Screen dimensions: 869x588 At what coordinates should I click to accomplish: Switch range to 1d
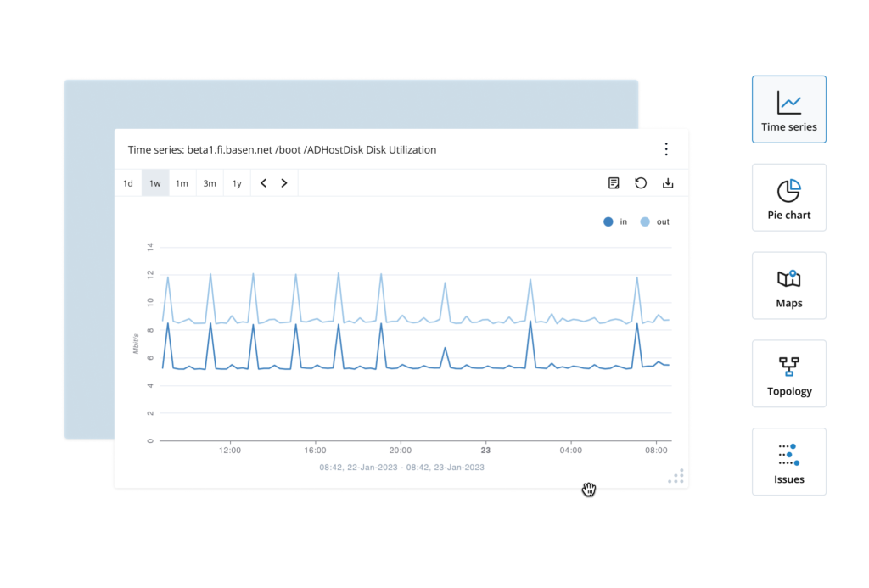point(128,183)
